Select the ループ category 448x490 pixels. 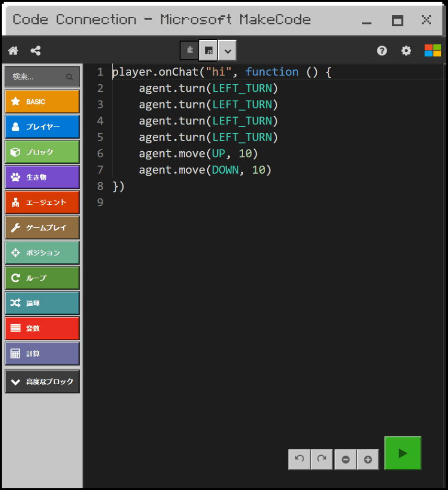pyautogui.click(x=42, y=278)
